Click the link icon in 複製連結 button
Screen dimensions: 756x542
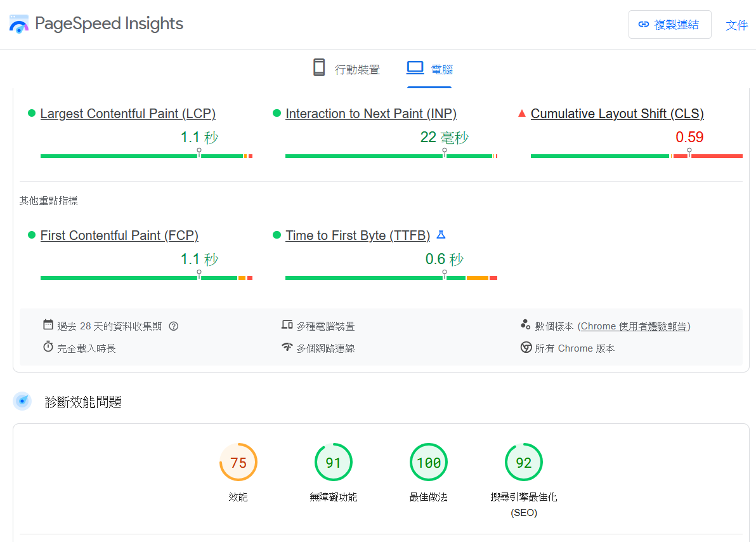click(x=643, y=24)
